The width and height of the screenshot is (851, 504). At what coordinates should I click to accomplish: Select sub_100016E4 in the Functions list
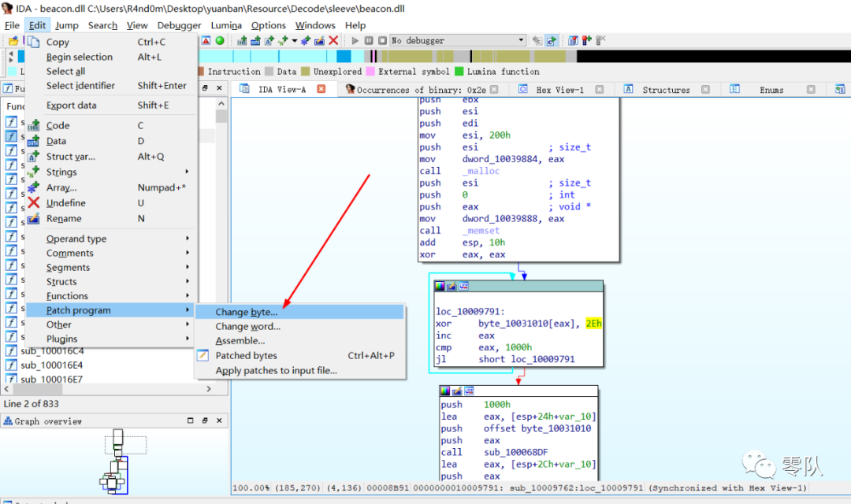pos(51,365)
